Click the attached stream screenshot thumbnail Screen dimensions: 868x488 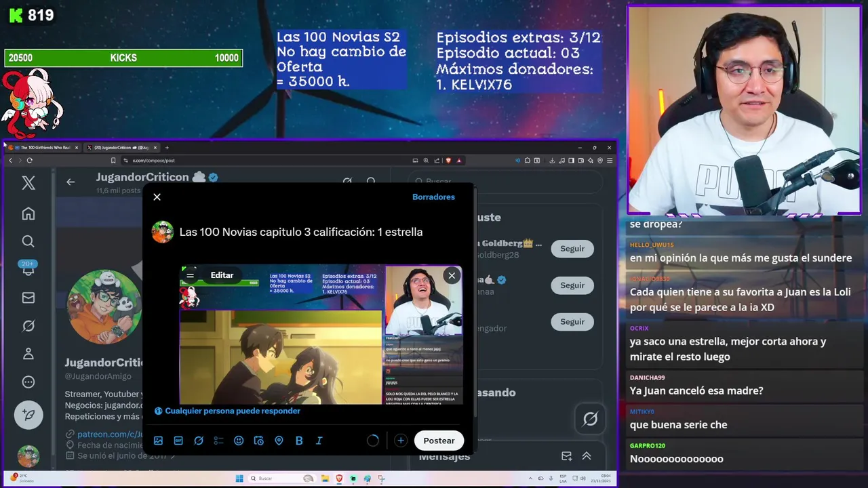coord(321,335)
